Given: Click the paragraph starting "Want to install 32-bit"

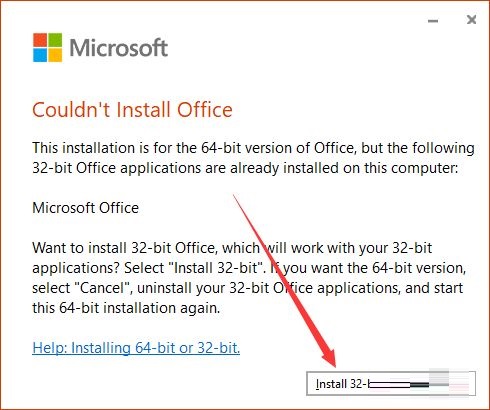Looking at the screenshot, I should [x=249, y=278].
